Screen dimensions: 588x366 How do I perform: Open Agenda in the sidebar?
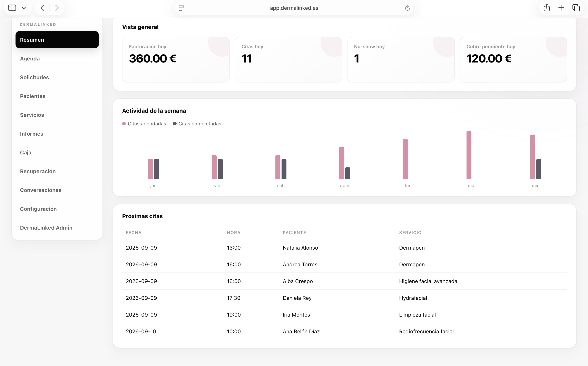coord(30,59)
